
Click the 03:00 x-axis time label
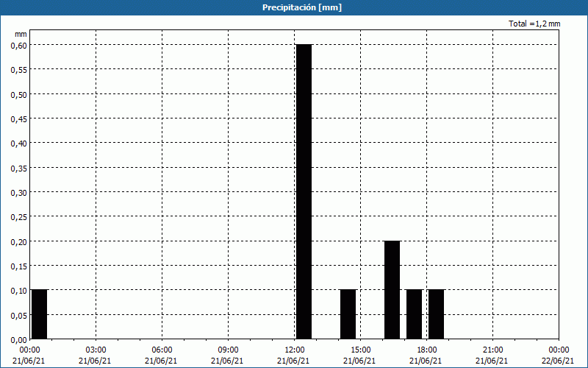96,350
